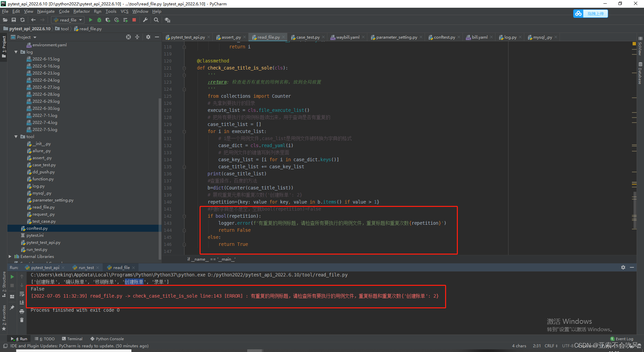Expand External Libraries node
The image size is (644, 352).
click(10, 257)
